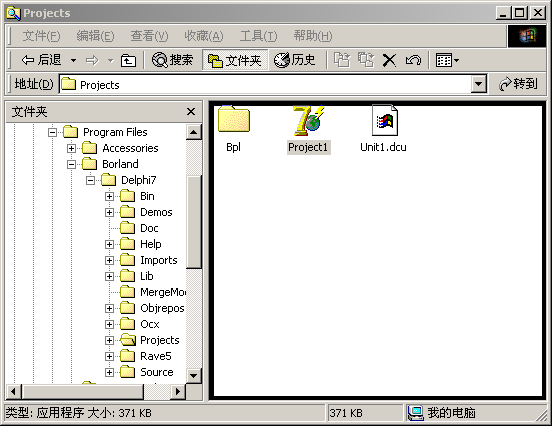Expand the Accessories tree node
This screenshot has height=426, width=552.
[71, 148]
